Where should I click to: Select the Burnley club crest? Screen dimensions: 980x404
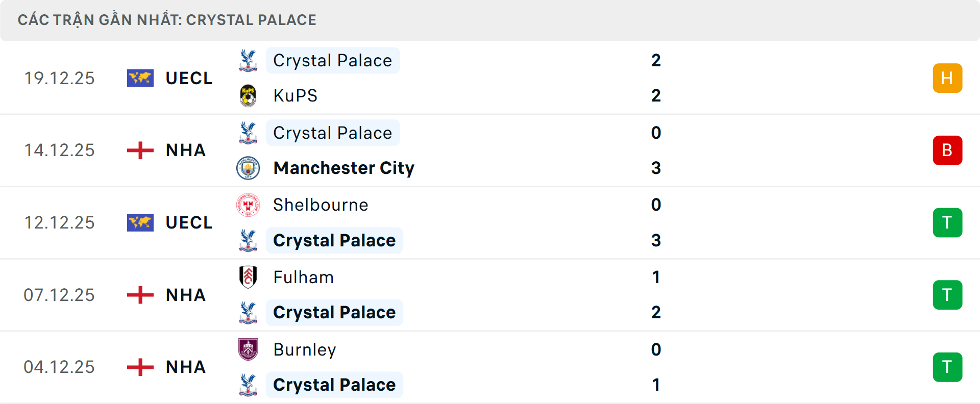pyautogui.click(x=248, y=350)
